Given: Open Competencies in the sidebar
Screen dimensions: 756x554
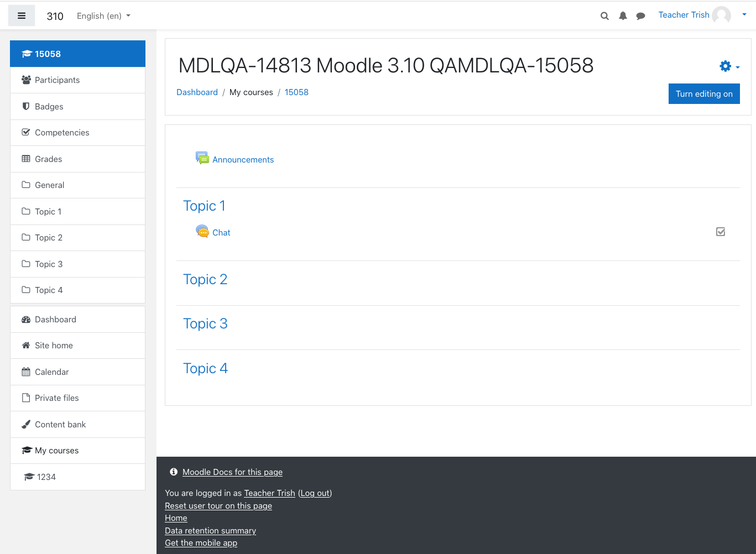Looking at the screenshot, I should tap(77, 133).
